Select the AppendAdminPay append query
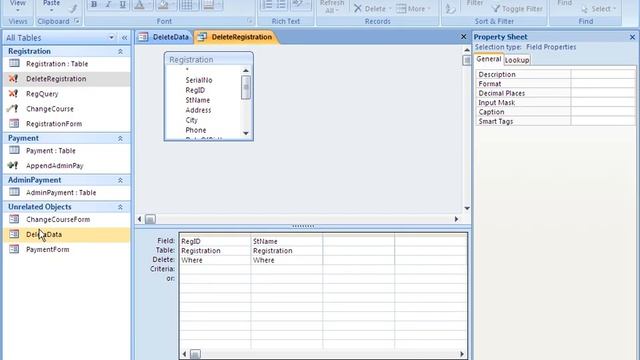Viewport: 640px width, 360px height. (x=55, y=166)
